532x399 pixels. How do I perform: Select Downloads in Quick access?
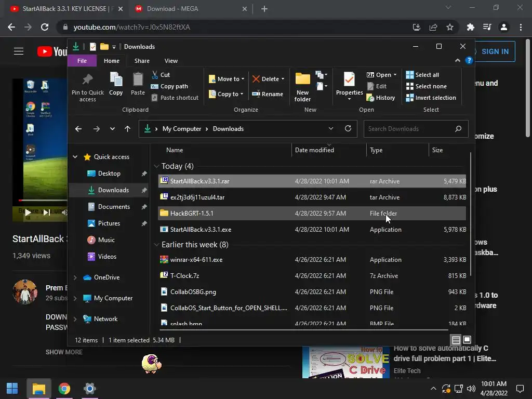click(x=109, y=190)
